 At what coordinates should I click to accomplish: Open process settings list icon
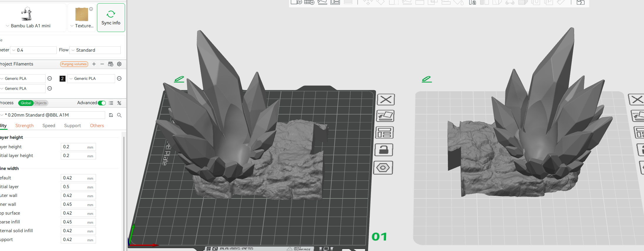[111, 103]
